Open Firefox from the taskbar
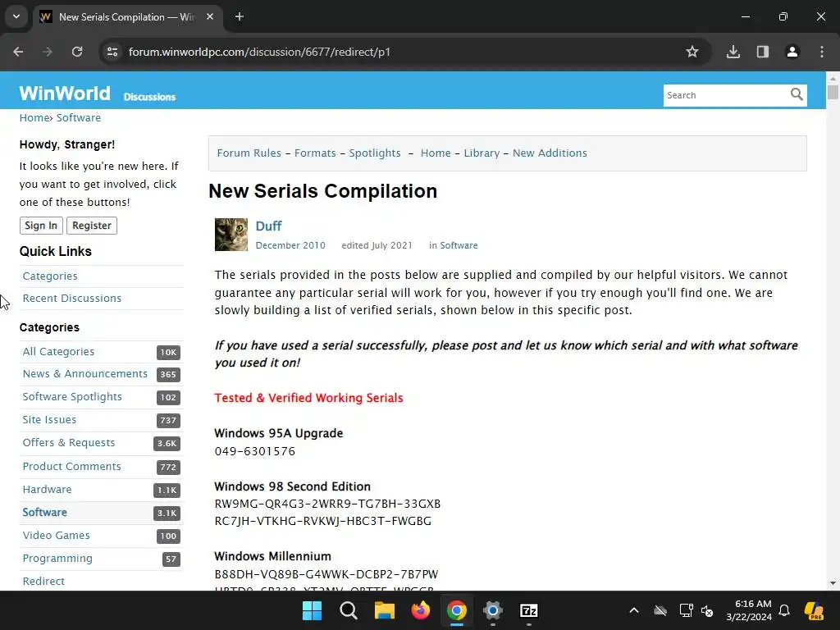 [421, 610]
